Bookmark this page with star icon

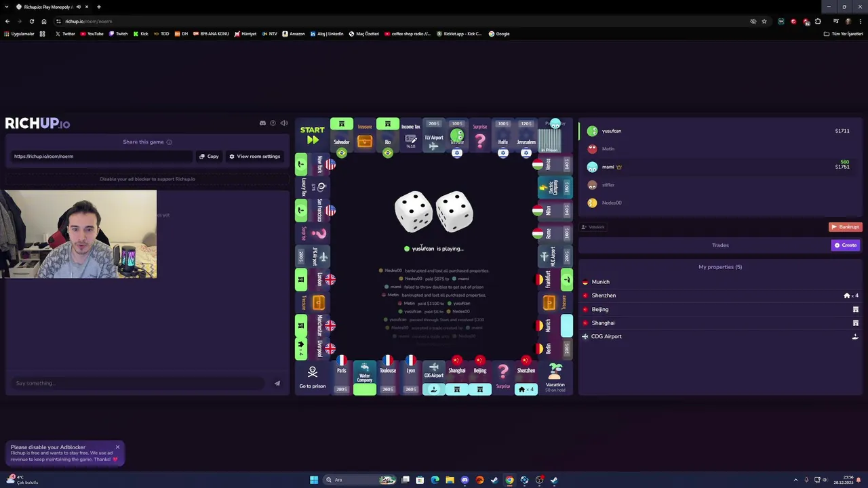click(x=764, y=21)
